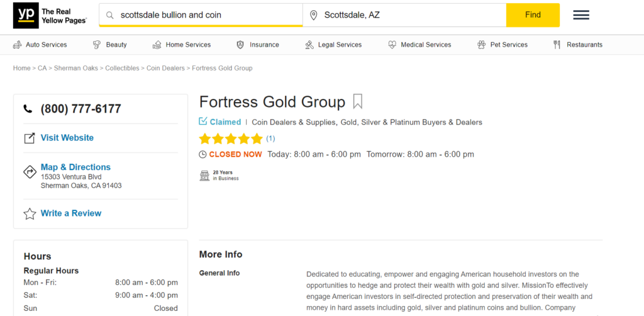Open the Insurance category
Image resolution: width=644 pixels, height=316 pixels.
coord(265,45)
